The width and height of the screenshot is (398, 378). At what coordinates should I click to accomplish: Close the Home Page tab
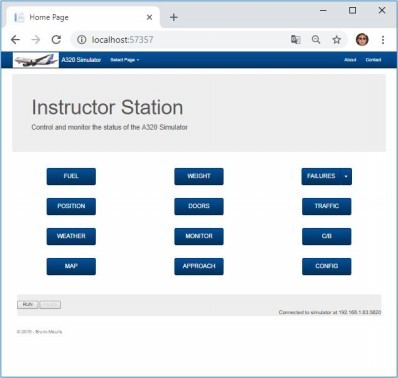[149, 17]
